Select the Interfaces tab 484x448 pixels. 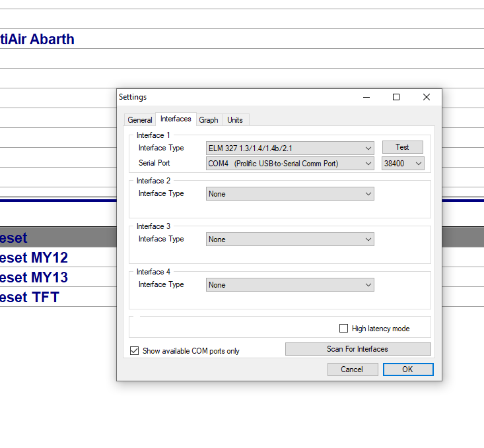(176, 119)
